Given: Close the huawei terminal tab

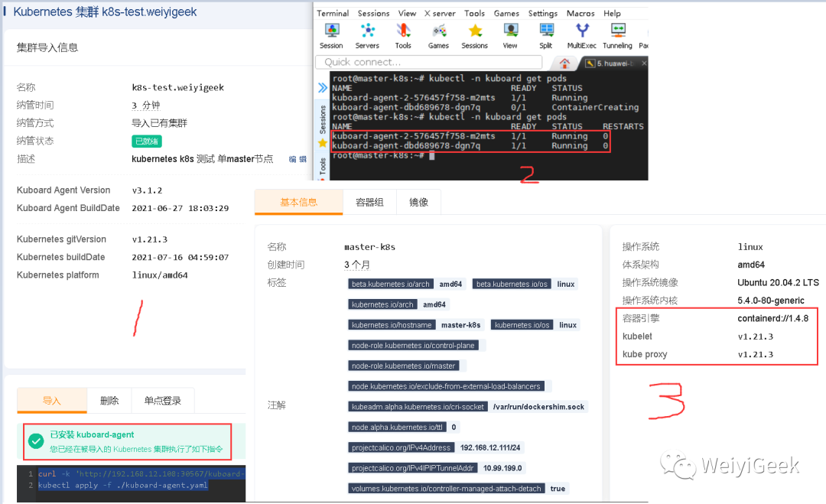Looking at the screenshot, I should [644, 63].
